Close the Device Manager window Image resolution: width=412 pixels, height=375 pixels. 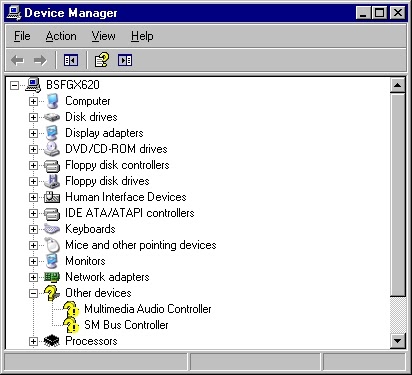[398, 13]
